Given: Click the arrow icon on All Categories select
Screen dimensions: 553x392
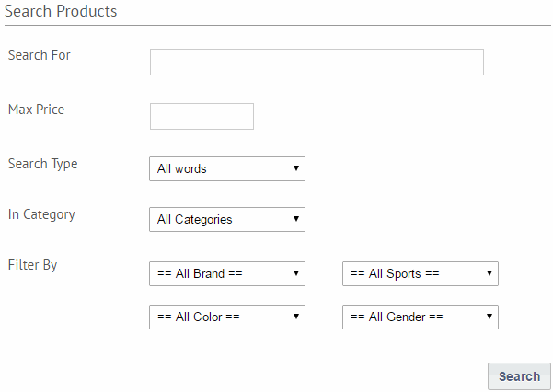Looking at the screenshot, I should [x=296, y=219].
